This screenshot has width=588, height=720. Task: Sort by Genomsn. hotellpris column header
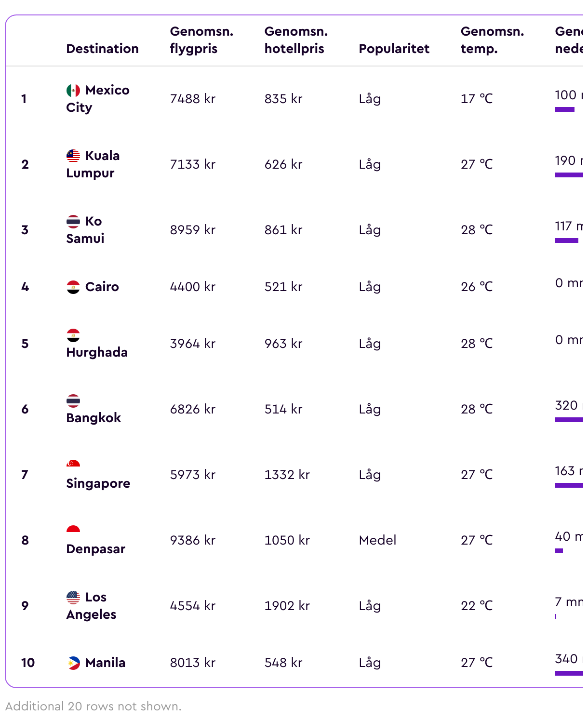tap(296, 40)
